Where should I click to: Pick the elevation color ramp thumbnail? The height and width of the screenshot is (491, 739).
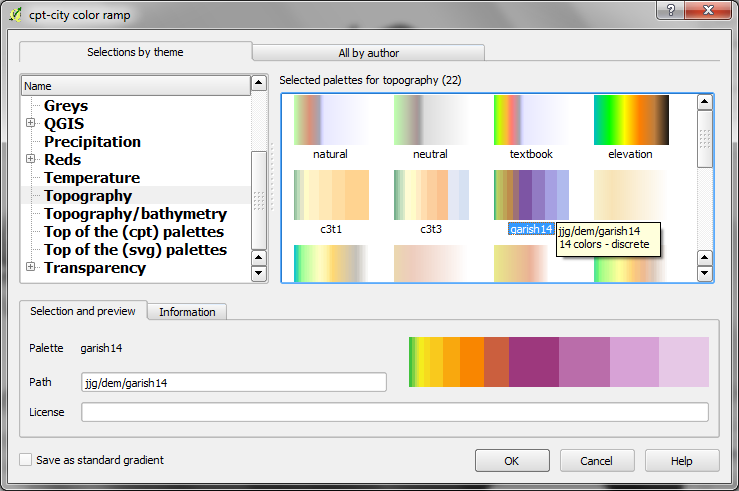[x=630, y=120]
